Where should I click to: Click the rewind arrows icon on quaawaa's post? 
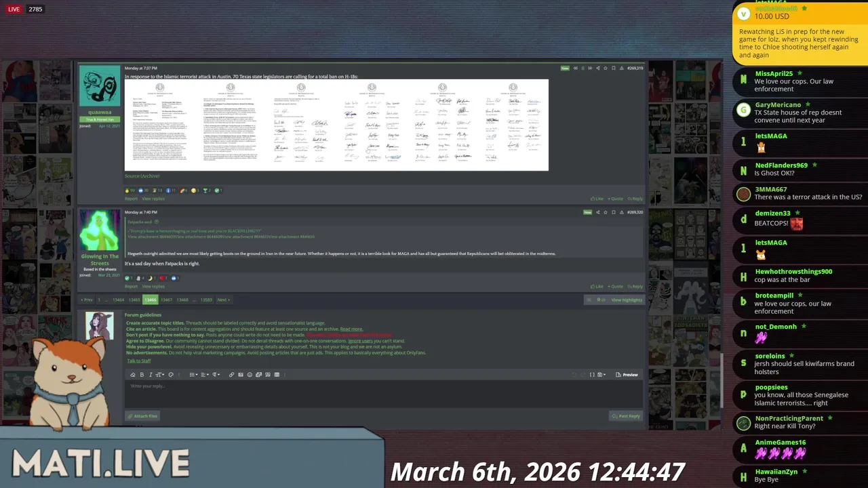(576, 68)
